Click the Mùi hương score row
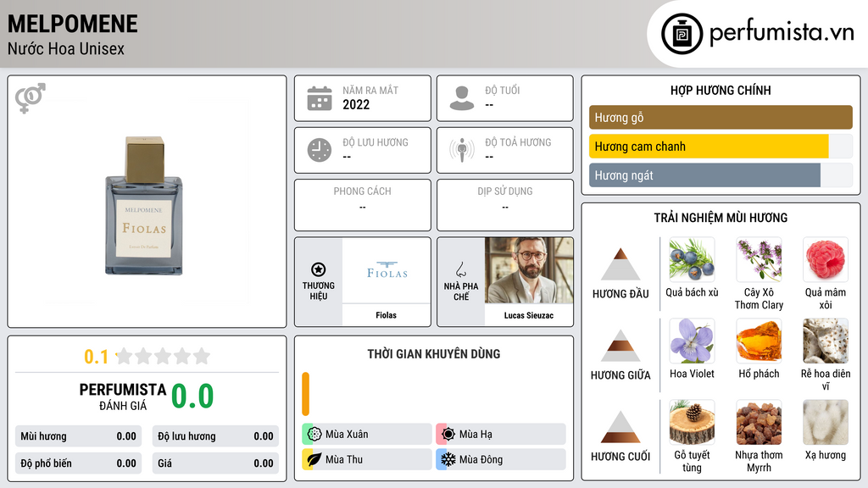 [x=79, y=436]
